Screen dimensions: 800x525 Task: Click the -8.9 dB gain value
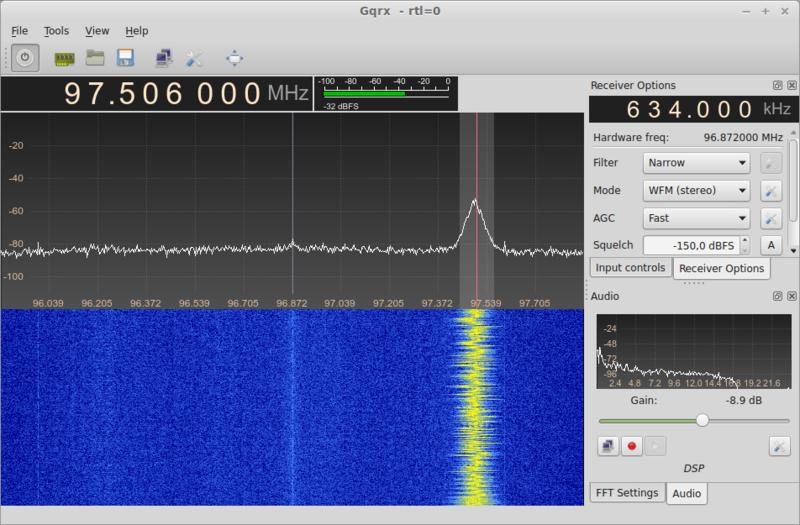744,401
